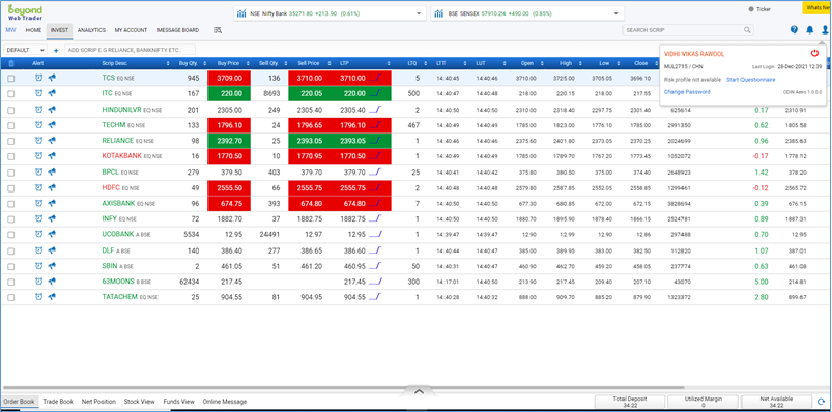Open the notifications bell icon
The height and width of the screenshot is (412, 832).
809,30
